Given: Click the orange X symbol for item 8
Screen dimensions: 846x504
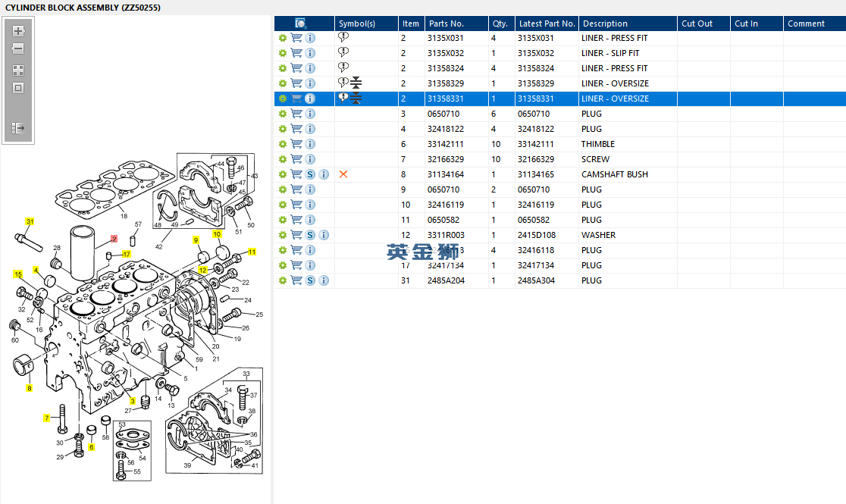Looking at the screenshot, I should coord(343,174).
